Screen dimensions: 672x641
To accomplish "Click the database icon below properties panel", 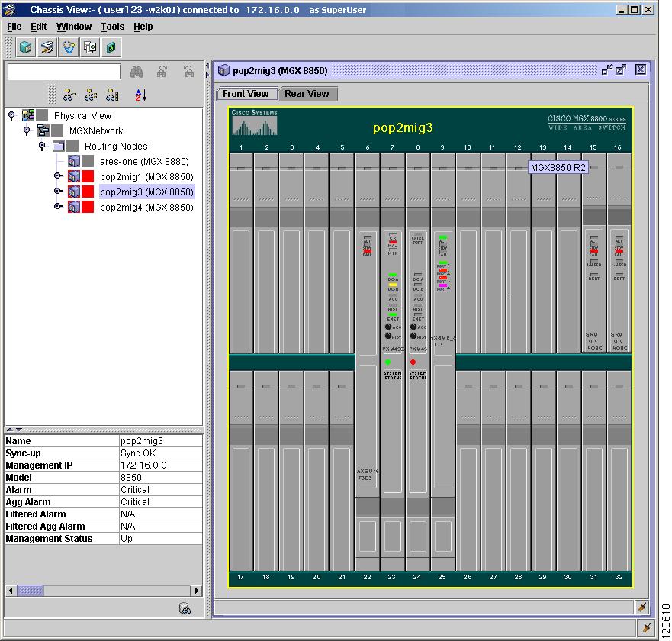I will (185, 608).
